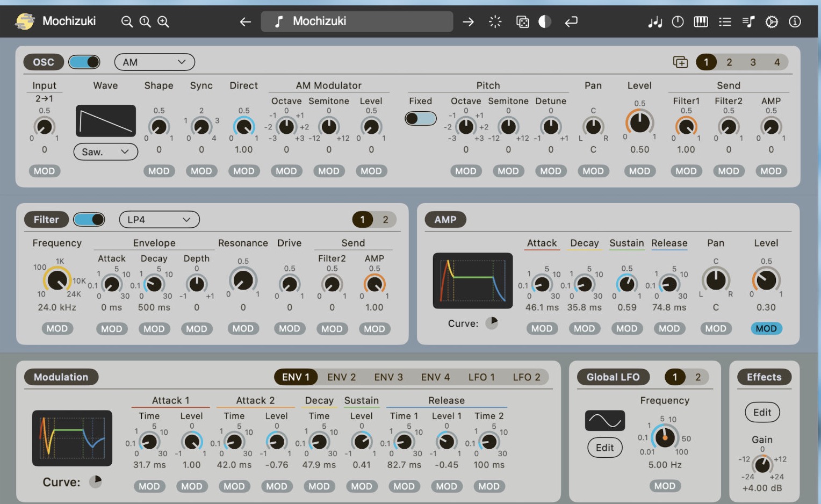Go to next preset with right arrow
821x504 pixels.
pos(469,21)
